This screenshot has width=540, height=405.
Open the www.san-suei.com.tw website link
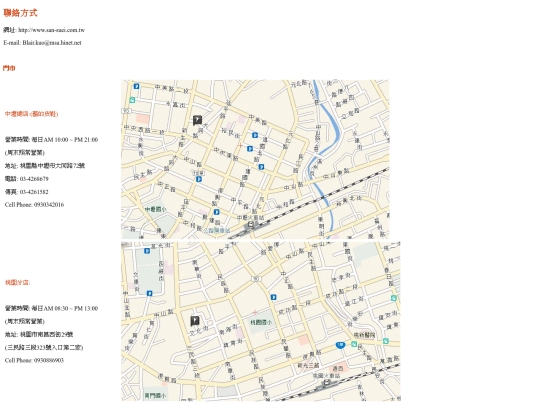point(51,30)
